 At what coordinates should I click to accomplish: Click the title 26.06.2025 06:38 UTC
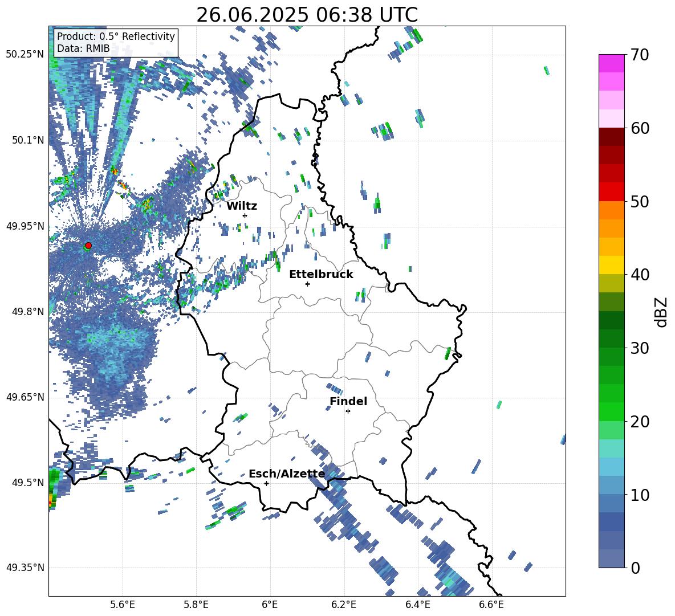tap(307, 15)
